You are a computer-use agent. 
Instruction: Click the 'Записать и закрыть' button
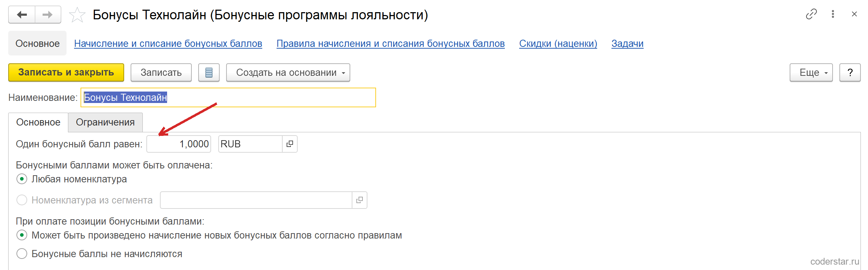click(66, 73)
